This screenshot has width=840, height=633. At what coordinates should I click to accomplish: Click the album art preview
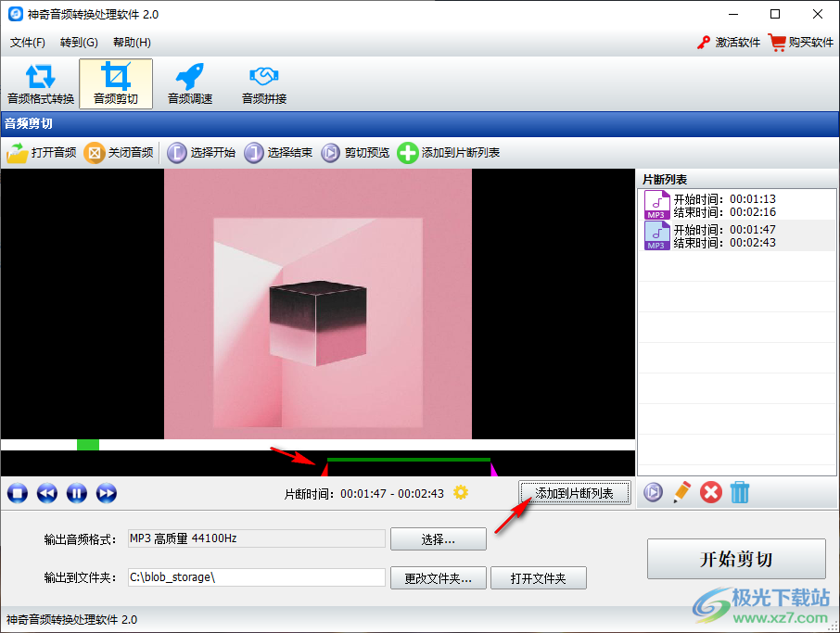click(x=318, y=304)
